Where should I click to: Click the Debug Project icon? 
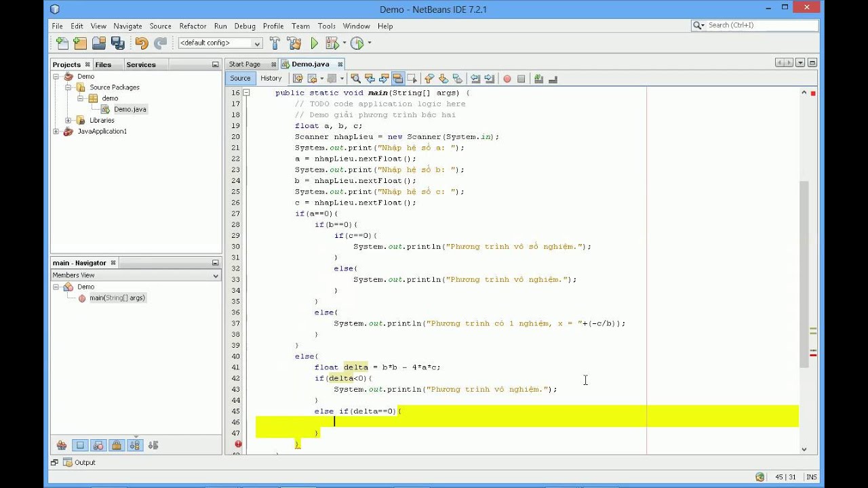click(332, 43)
